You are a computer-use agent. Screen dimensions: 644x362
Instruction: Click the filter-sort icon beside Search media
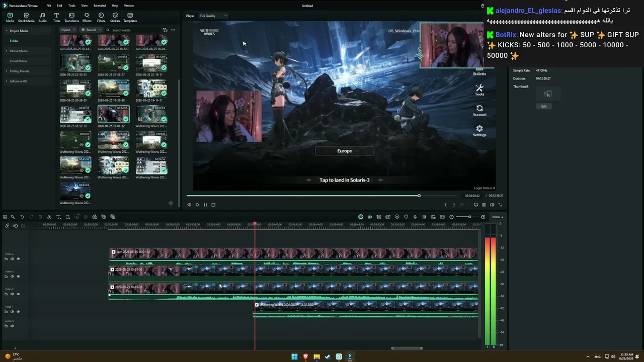pos(165,30)
